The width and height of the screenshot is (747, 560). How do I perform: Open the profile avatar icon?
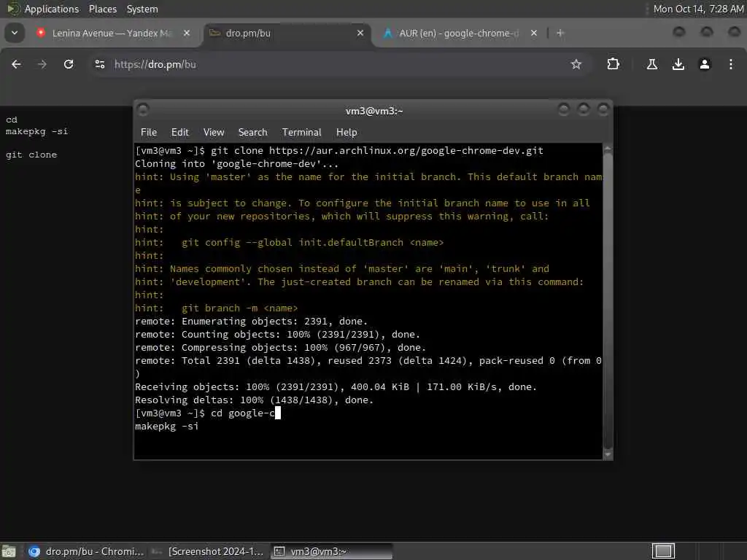click(x=705, y=64)
